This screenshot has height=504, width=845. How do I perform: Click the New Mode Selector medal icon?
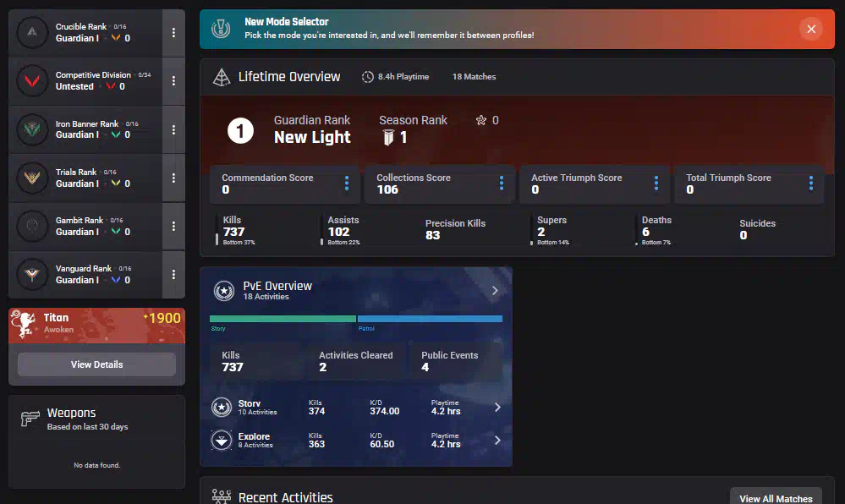[221, 29]
